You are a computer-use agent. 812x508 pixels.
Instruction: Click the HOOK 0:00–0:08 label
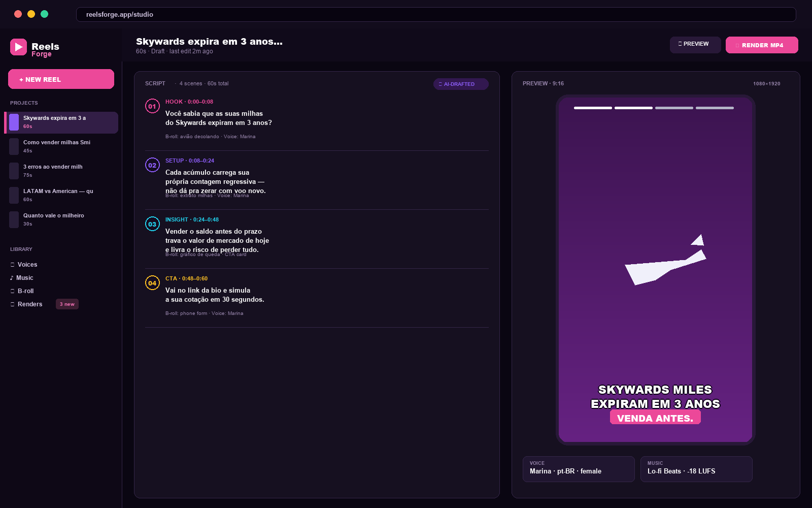tap(189, 102)
